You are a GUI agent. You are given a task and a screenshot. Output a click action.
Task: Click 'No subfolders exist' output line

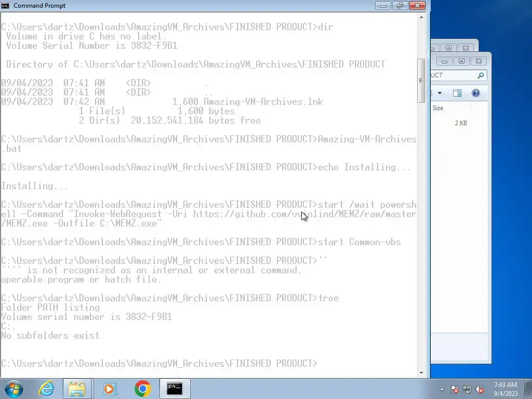coord(50,336)
